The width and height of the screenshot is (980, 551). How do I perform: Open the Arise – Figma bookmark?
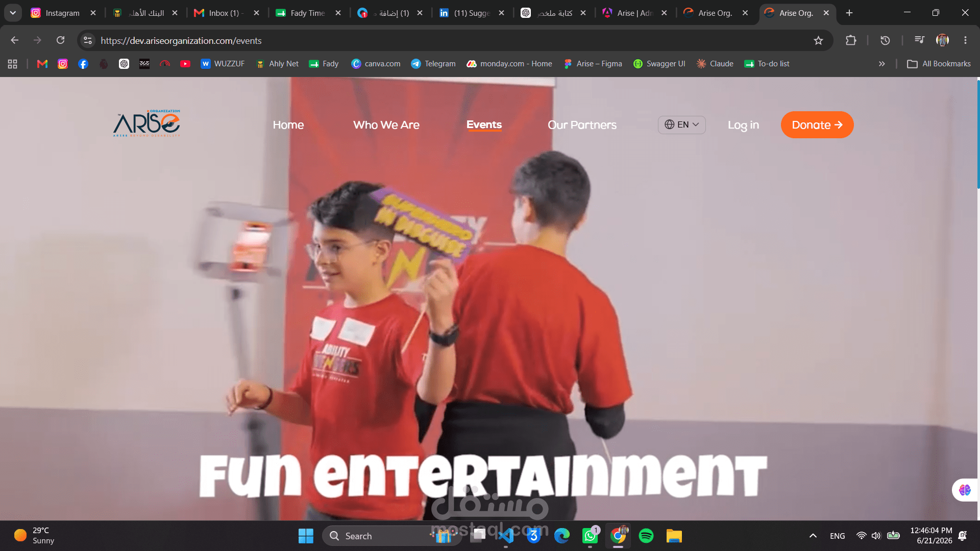click(x=593, y=64)
